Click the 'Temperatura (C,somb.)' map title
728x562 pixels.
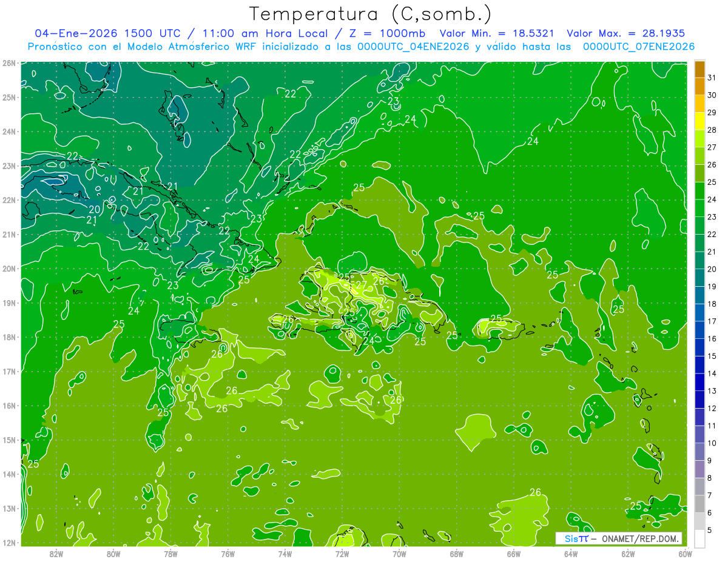[x=371, y=15]
